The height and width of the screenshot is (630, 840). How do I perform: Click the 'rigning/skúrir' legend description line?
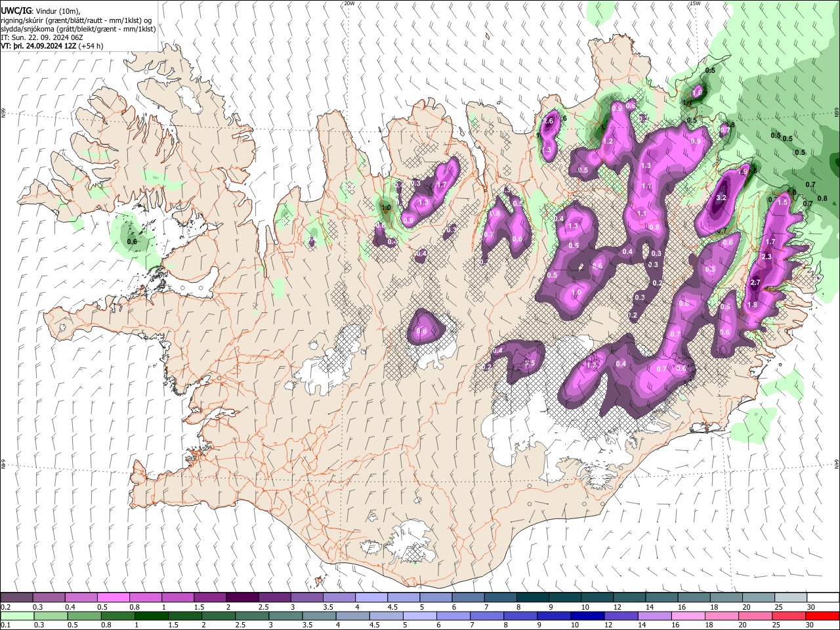[76, 20]
